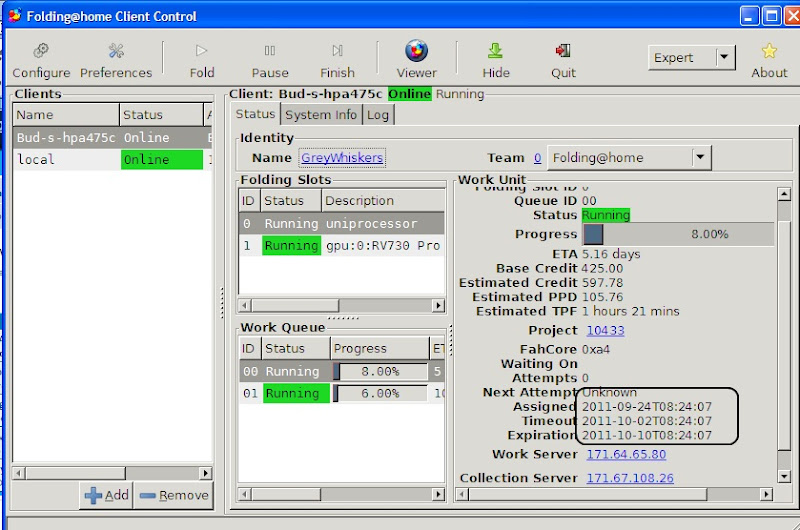Click Clients list left scroll arrow
The image size is (800, 530).
click(19, 473)
